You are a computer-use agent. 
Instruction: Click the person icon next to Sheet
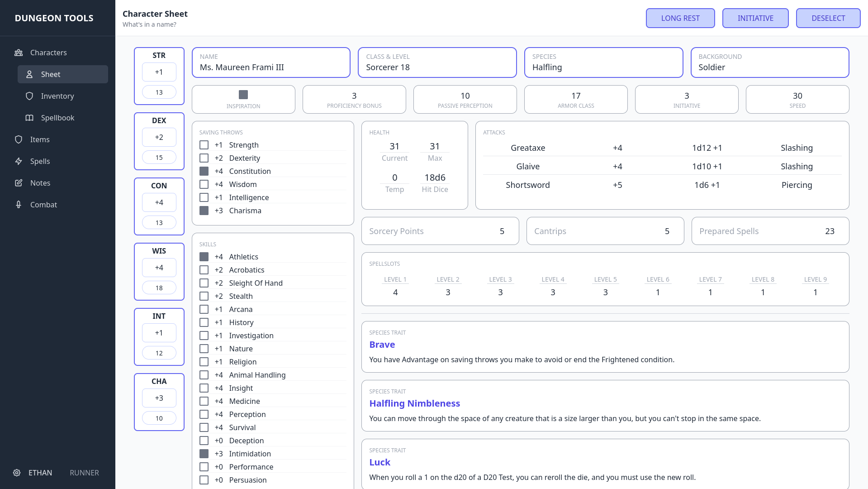pos(29,74)
